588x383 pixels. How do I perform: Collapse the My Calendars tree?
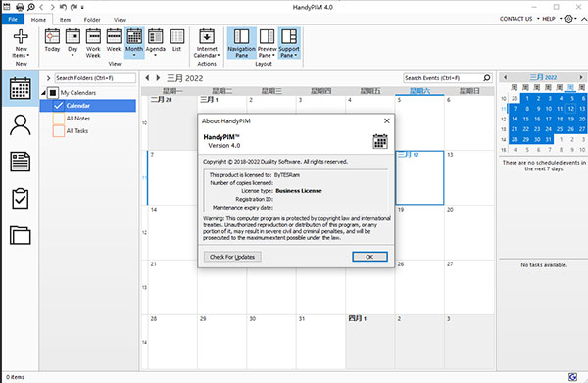pos(43,92)
